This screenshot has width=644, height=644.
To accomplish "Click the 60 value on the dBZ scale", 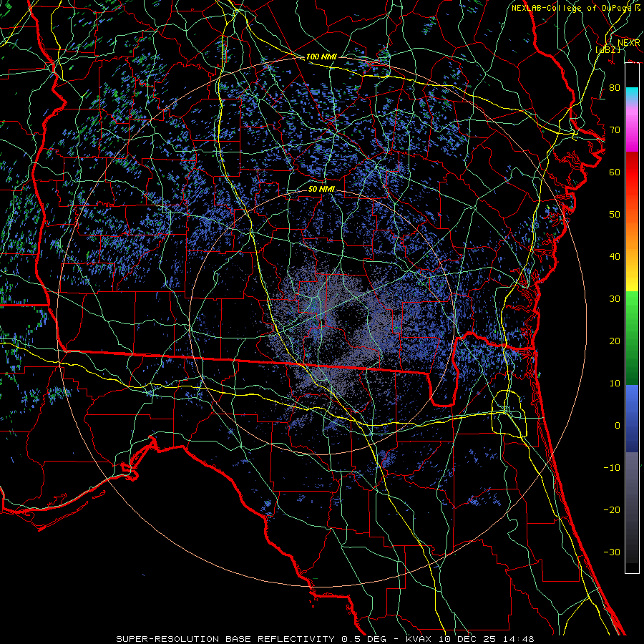I will pyautogui.click(x=615, y=172).
